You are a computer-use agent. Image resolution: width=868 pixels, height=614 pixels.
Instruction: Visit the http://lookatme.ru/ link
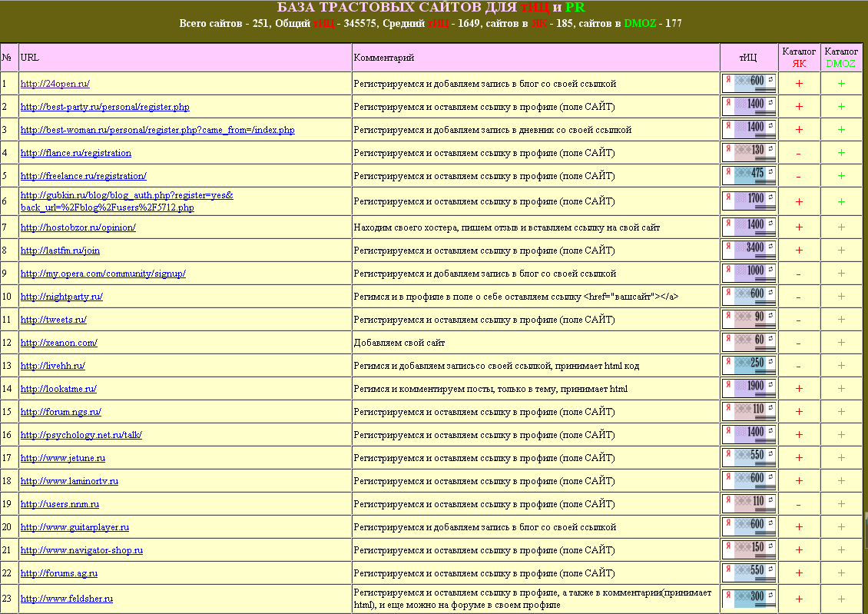[x=58, y=389]
